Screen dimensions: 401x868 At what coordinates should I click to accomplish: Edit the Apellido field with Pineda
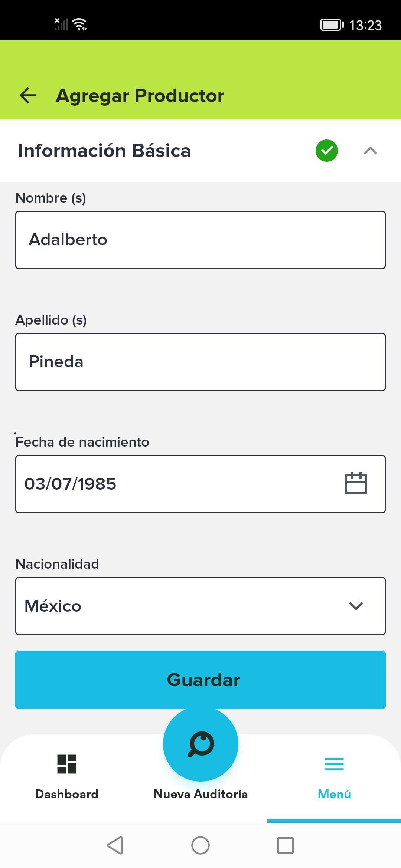coord(200,362)
